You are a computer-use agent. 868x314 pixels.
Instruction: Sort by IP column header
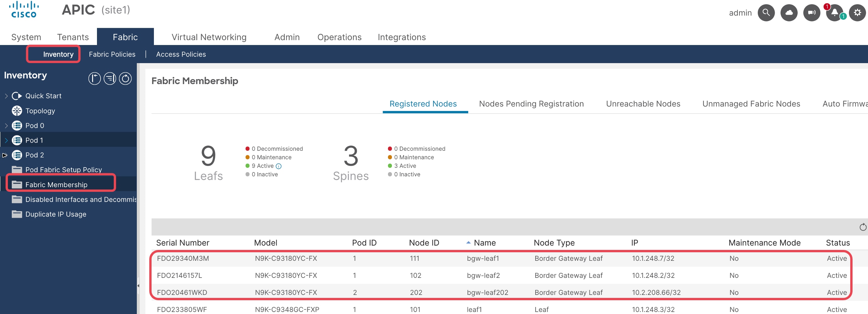pyautogui.click(x=635, y=243)
